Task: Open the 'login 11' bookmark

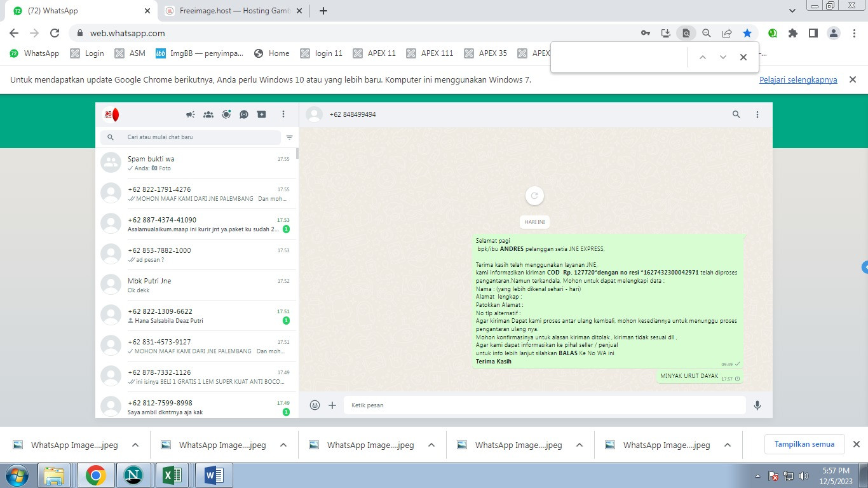Action: [x=322, y=53]
